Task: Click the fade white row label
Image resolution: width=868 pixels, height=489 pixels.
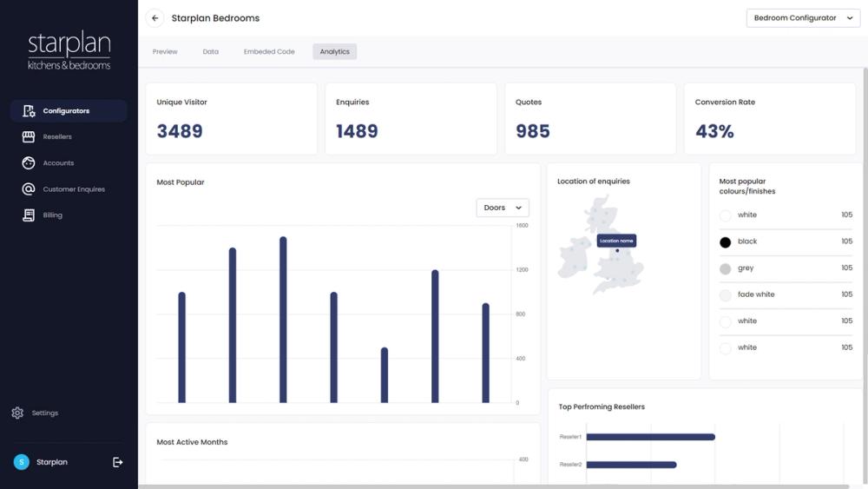Action: click(x=756, y=294)
